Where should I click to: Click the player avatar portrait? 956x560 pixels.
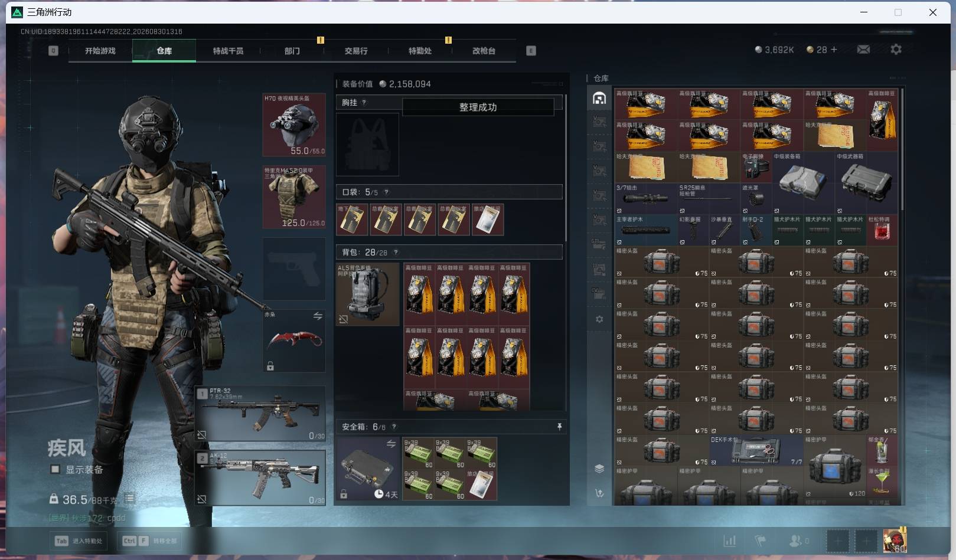(x=894, y=540)
